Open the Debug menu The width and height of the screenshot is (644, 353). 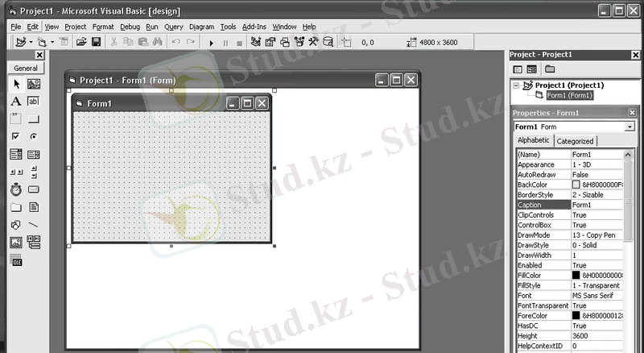(130, 27)
